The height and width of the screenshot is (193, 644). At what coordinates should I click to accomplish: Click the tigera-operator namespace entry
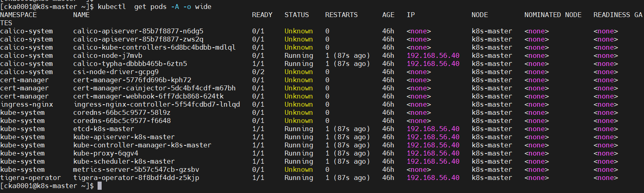coord(30,178)
